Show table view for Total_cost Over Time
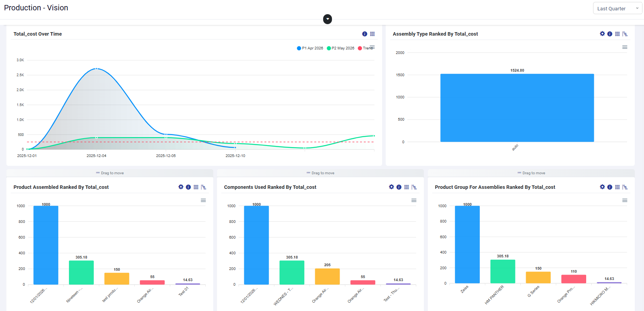Screen dimensions: 644x311 [372, 34]
